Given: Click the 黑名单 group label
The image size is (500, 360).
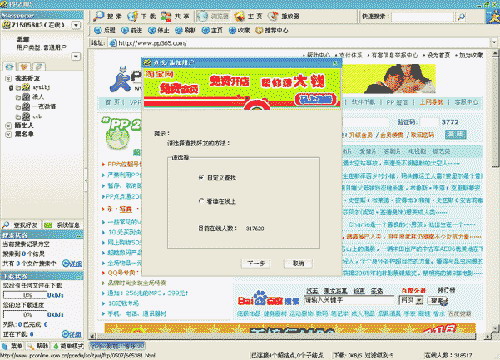Looking at the screenshot, I should tap(24, 134).
